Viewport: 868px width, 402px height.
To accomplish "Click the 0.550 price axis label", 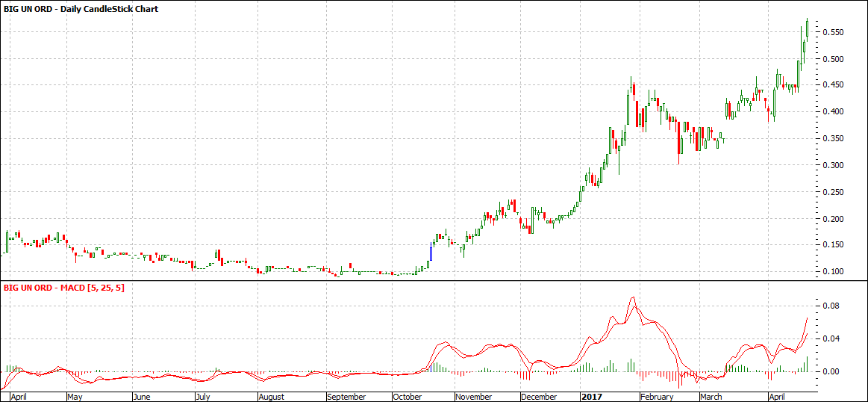I will tap(833, 33).
